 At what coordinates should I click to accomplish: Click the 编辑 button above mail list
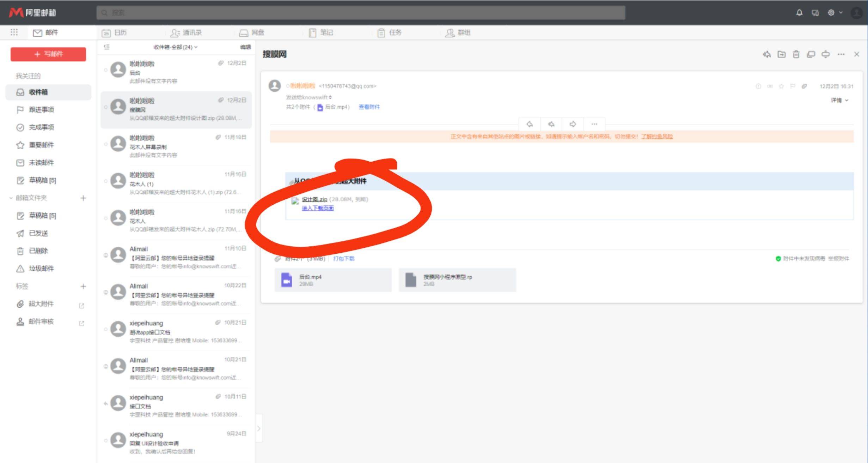245,47
